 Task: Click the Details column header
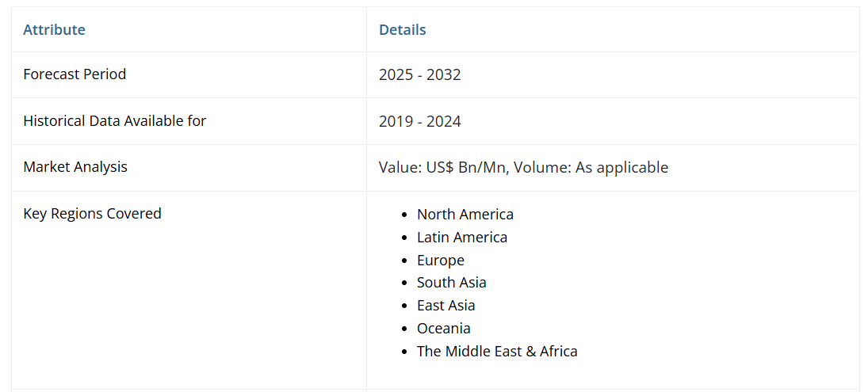point(402,30)
